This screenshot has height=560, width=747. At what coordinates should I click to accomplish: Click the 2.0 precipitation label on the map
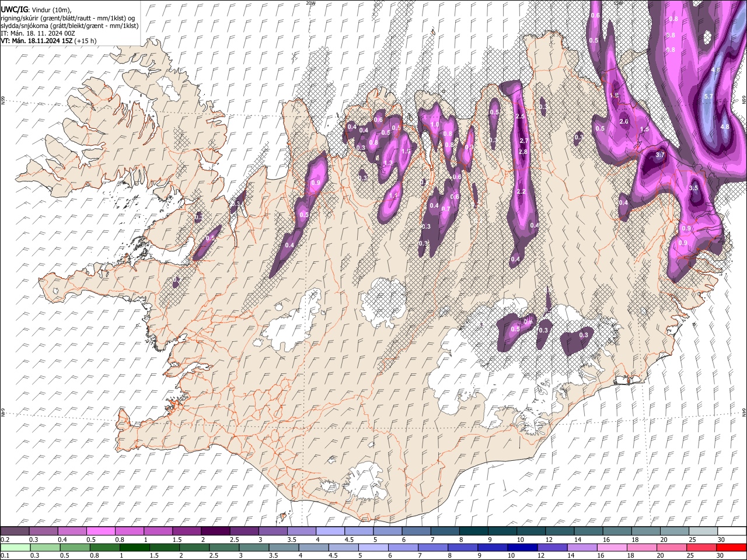click(624, 122)
